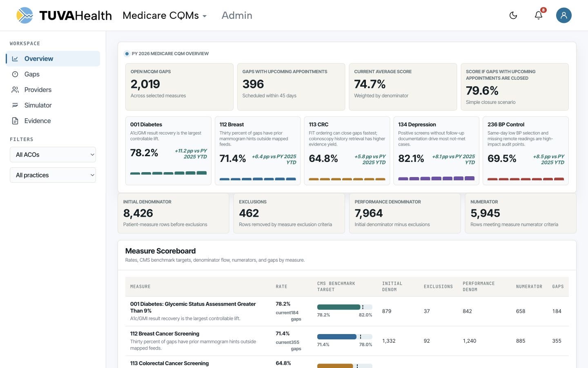Screen dimensions: 588x368
Task: Click the 134 Depression purple trend bars
Action: (436, 178)
